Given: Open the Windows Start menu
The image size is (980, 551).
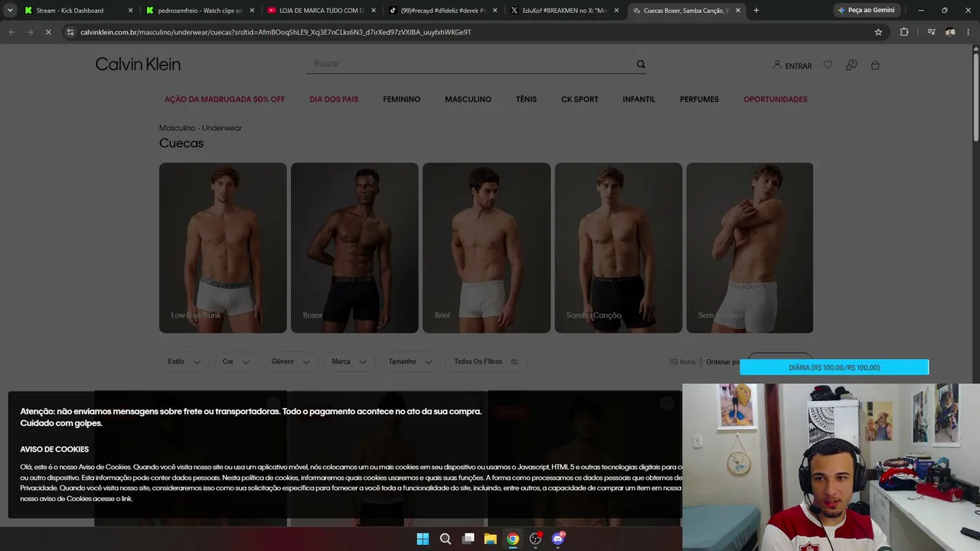Looking at the screenshot, I should click(x=423, y=539).
